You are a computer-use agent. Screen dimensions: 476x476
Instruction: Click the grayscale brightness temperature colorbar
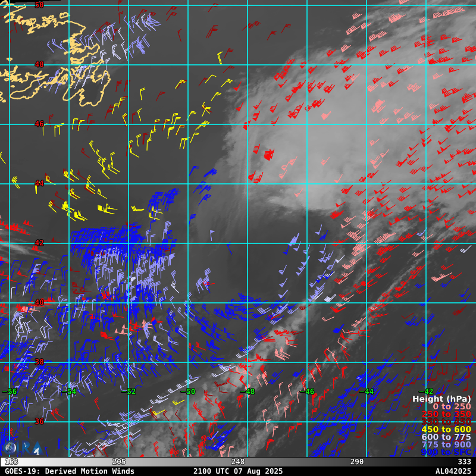point(238,462)
